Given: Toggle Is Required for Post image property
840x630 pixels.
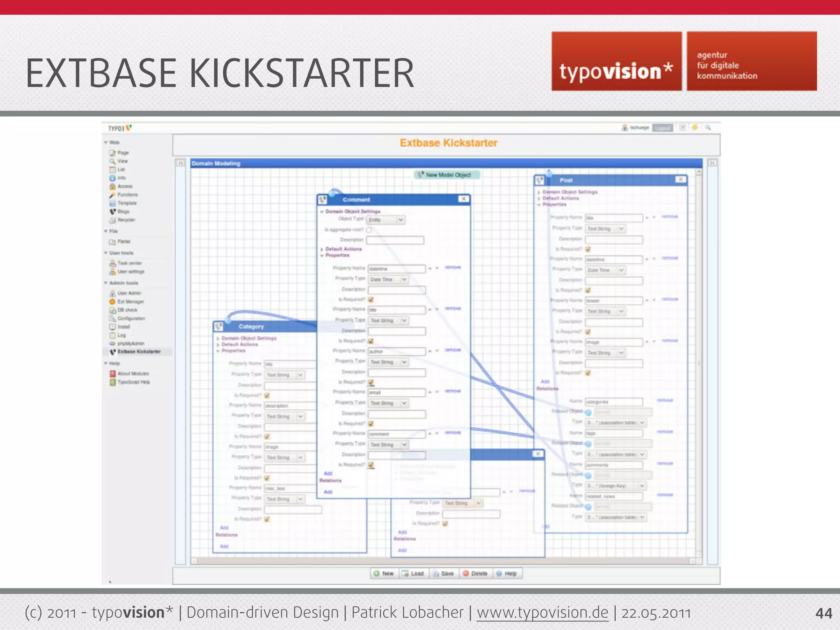Looking at the screenshot, I should coord(588,373).
